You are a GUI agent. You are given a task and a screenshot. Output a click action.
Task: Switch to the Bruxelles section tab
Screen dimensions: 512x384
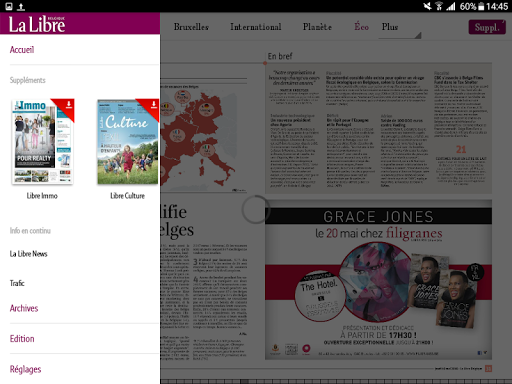click(x=191, y=27)
